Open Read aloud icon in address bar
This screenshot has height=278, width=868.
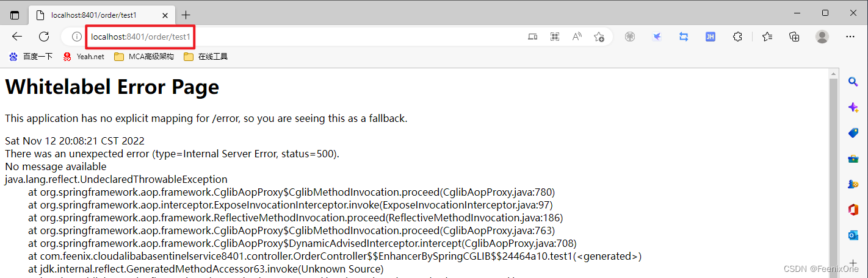click(x=577, y=37)
